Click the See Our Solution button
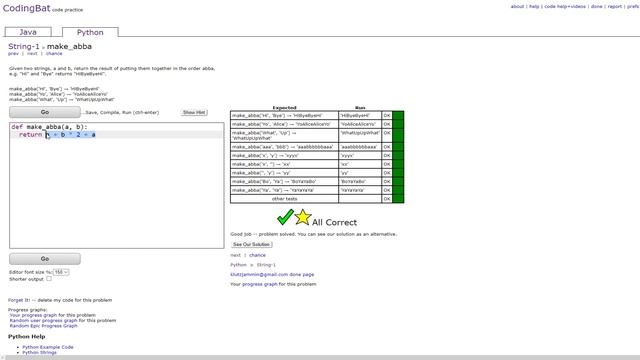Viewport: 640px width, 360px height. [x=252, y=244]
